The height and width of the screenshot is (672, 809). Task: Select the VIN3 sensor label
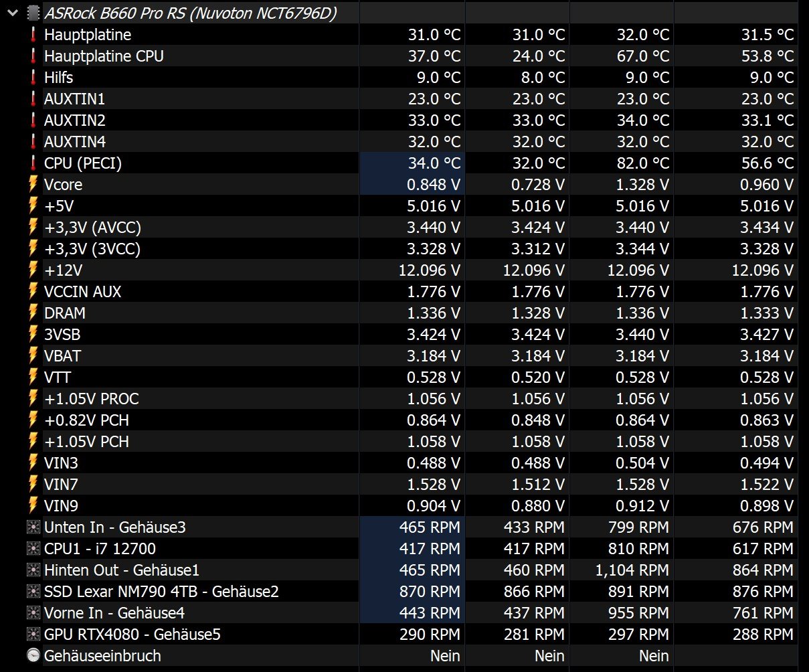click(62, 463)
